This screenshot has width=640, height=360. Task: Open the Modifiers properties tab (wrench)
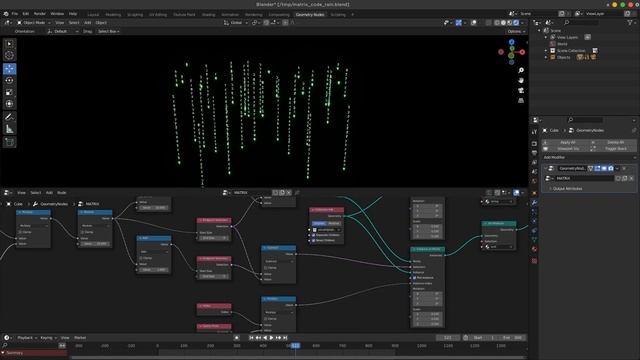pyautogui.click(x=534, y=202)
